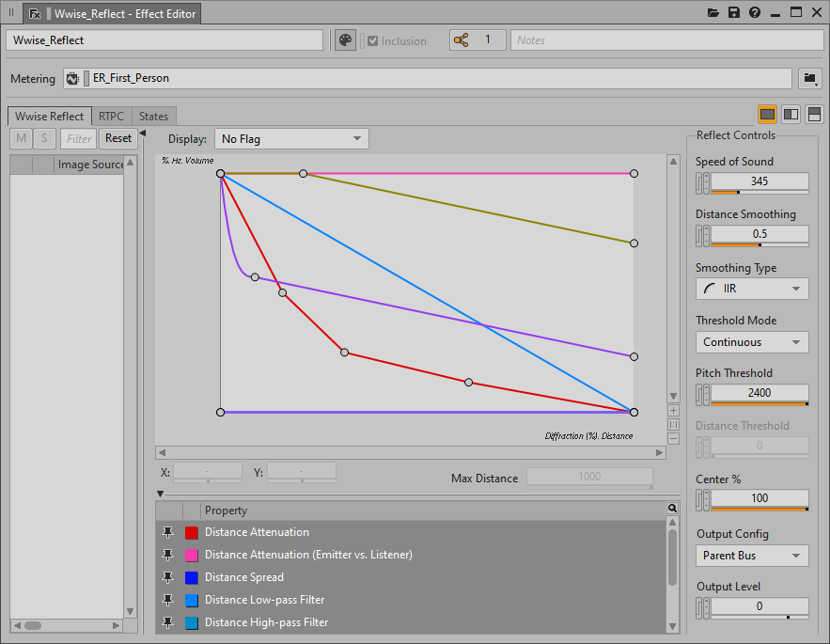Toggle the Inclusion checkbox

coord(372,40)
